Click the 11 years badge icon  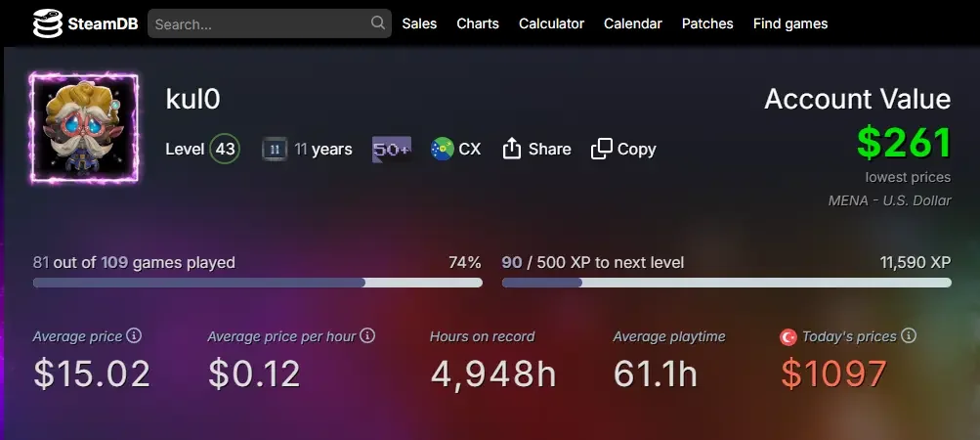(275, 149)
